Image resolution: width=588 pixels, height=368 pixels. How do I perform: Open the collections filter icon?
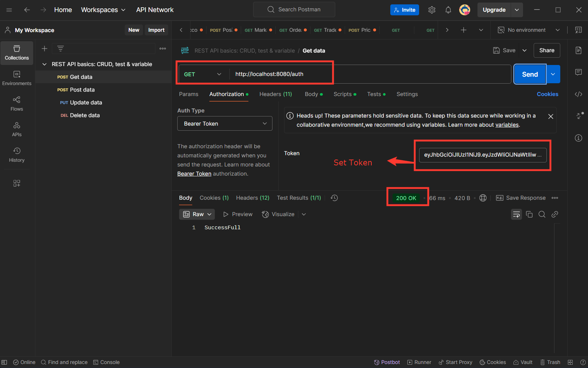click(61, 49)
